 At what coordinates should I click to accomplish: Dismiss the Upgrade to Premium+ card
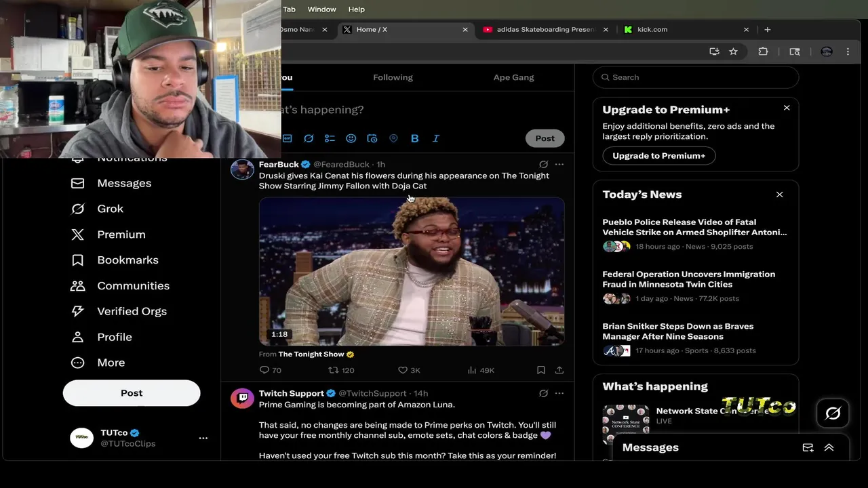click(x=787, y=108)
